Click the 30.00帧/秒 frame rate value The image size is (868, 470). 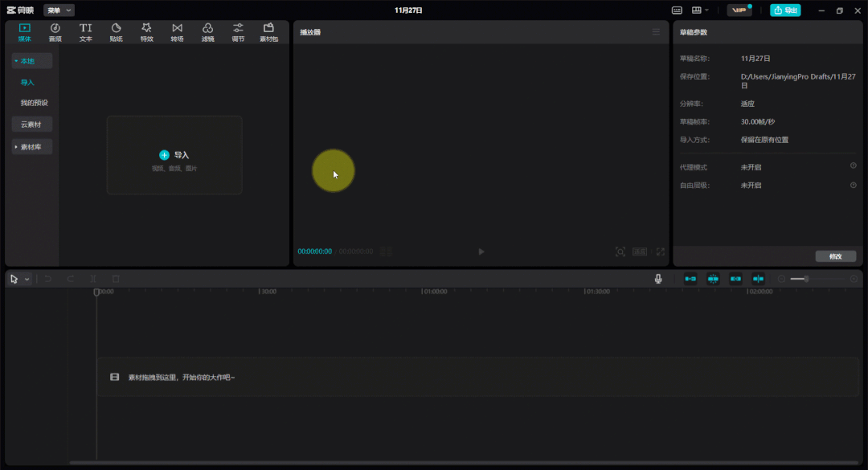point(758,122)
